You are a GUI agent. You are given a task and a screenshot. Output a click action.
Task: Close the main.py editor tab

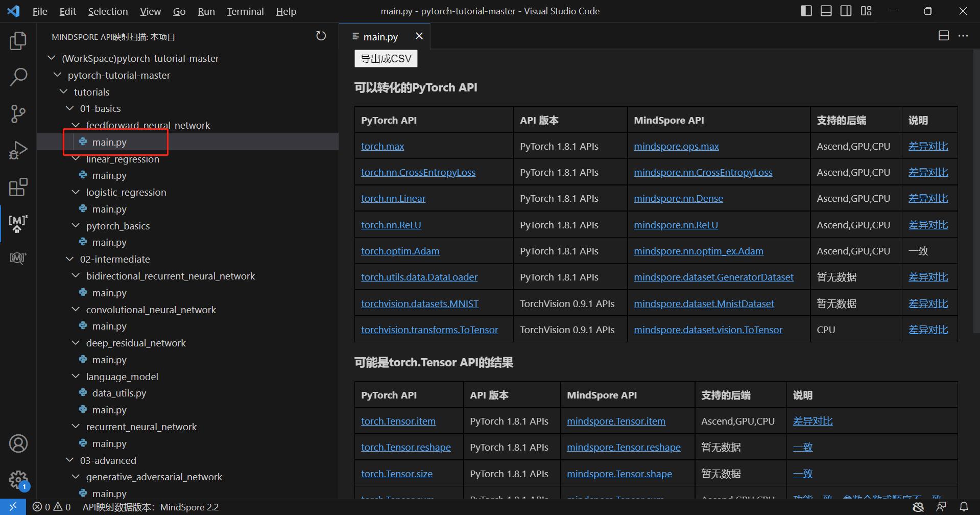(419, 36)
